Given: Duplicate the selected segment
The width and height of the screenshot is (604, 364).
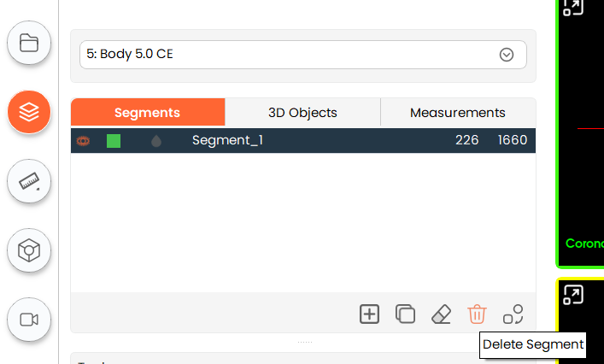Looking at the screenshot, I should pos(405,314).
